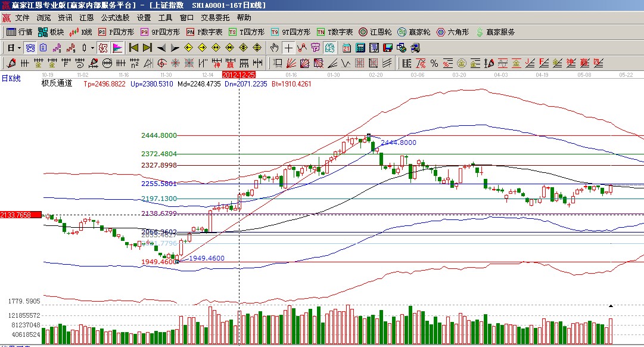The image size is (644, 347).
Task: Select the crosshair cursor tool
Action: pos(288,48)
